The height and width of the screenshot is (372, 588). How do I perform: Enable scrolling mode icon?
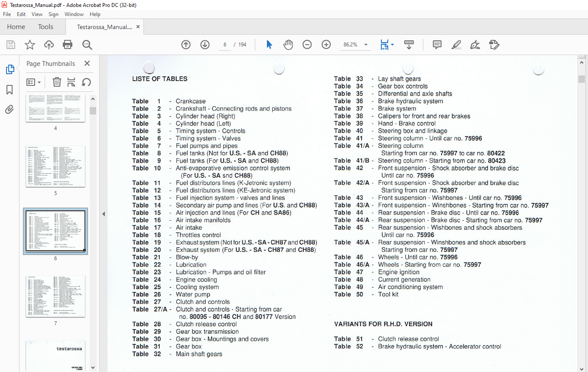[x=409, y=45]
